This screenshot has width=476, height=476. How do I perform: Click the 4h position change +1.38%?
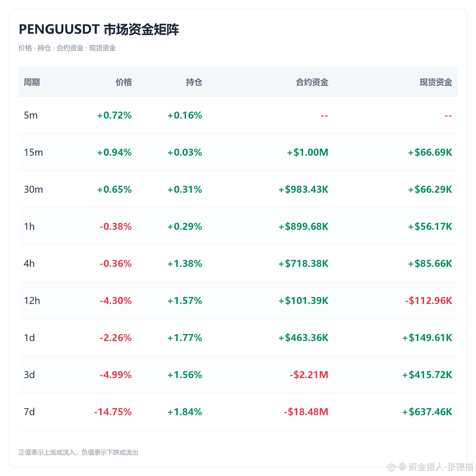click(x=185, y=264)
